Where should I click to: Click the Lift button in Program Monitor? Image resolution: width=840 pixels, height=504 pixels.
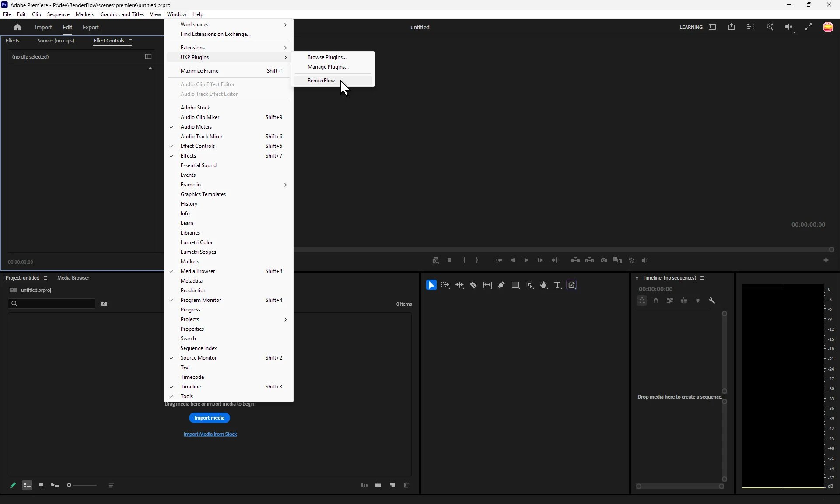tap(576, 260)
